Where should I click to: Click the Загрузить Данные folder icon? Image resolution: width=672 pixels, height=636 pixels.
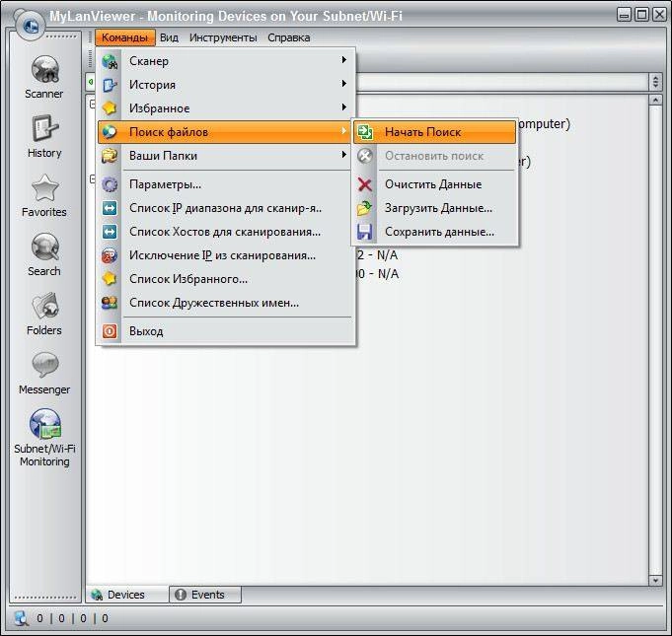365,208
